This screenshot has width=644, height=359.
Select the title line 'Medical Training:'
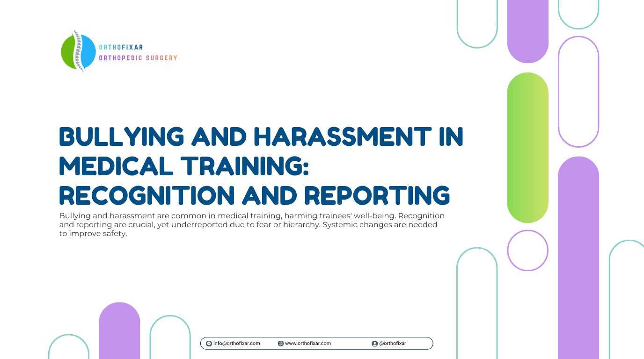tap(184, 166)
